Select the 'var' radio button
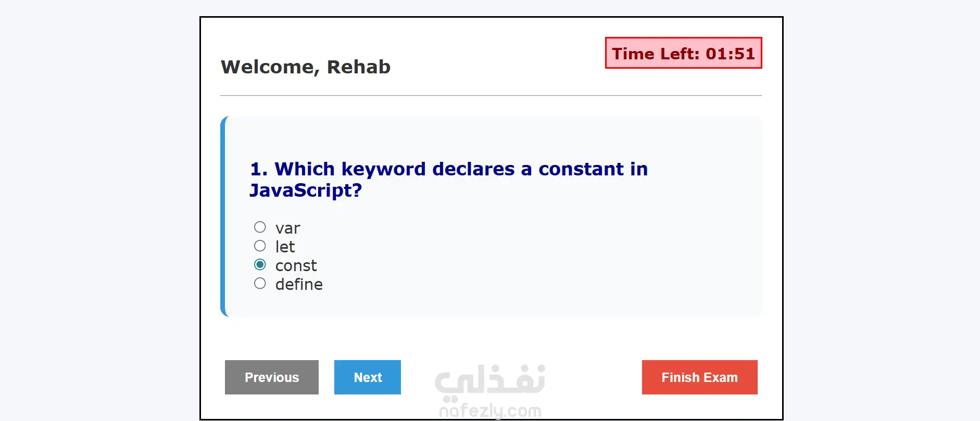The width and height of the screenshot is (980, 421). (x=260, y=227)
